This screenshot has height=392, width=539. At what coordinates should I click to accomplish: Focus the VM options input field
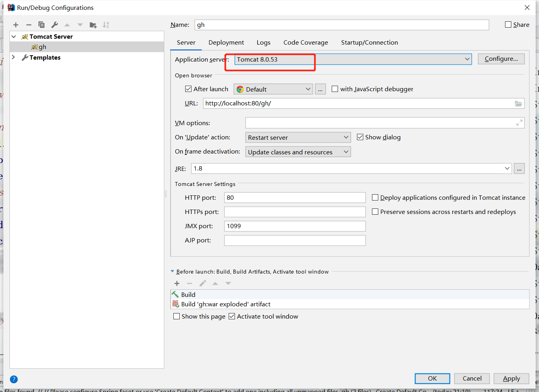[385, 123]
